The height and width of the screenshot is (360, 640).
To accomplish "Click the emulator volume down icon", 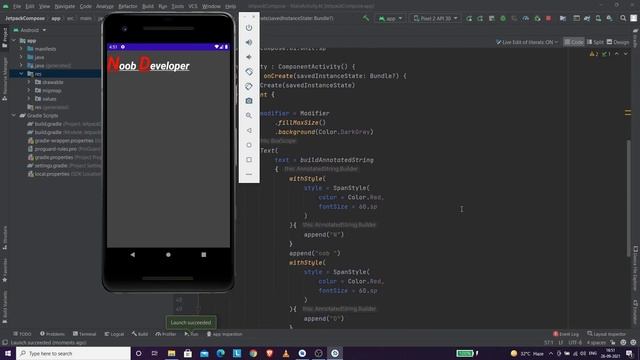I will click(249, 57).
